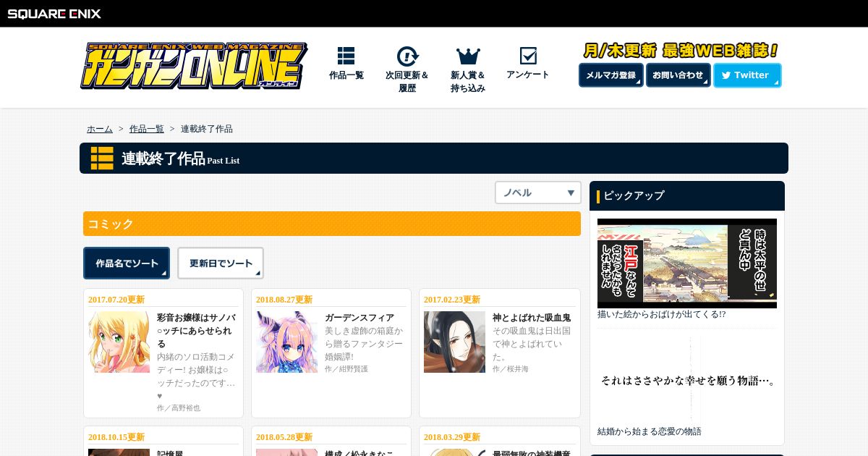Sort by title with 作品名でソート
Screen dimensions: 868x456
pyautogui.click(x=127, y=263)
